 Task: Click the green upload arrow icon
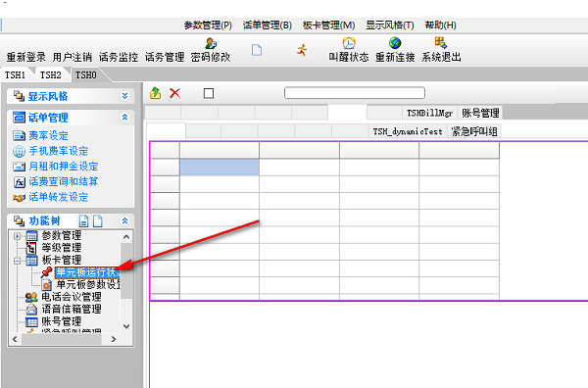(x=155, y=93)
